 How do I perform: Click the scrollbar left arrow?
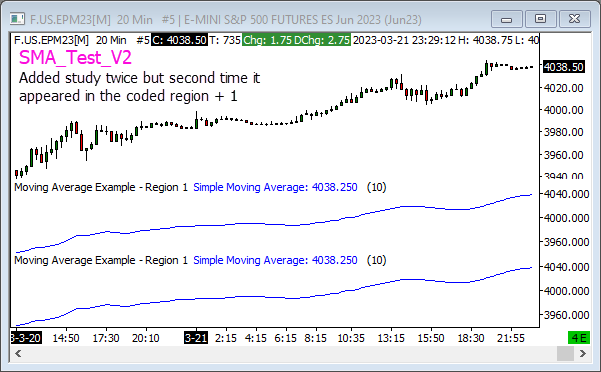pos(18,353)
